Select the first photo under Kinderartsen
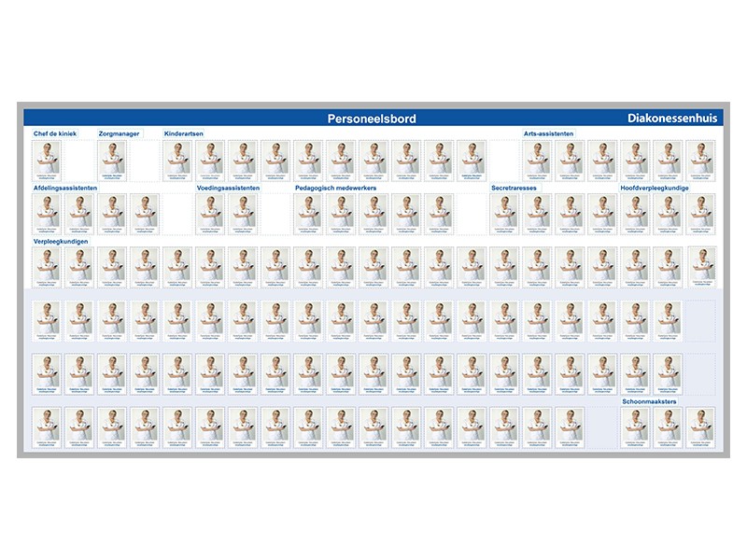The image size is (747, 560). [x=177, y=161]
